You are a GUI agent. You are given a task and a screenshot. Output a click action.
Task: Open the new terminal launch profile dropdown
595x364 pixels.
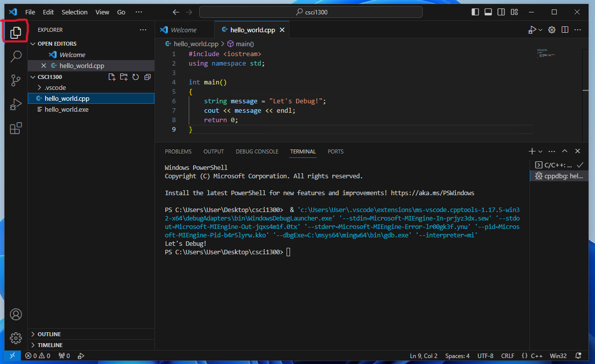click(540, 151)
